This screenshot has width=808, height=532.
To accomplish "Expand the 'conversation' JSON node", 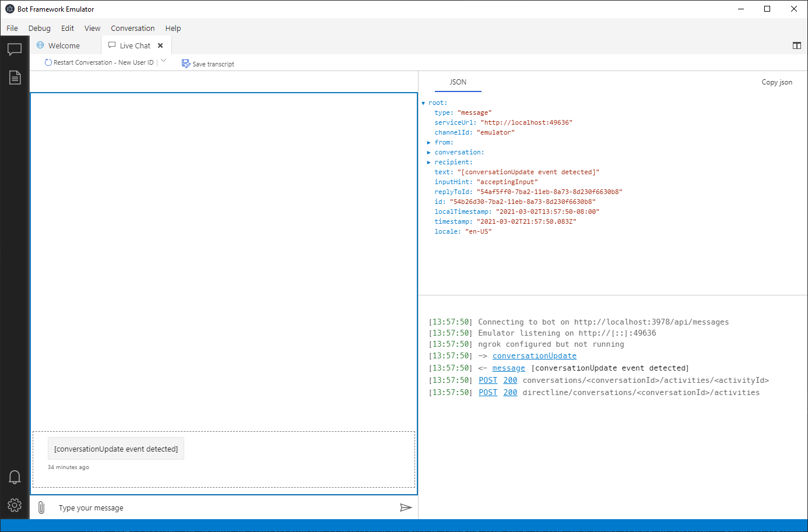I will click(428, 153).
